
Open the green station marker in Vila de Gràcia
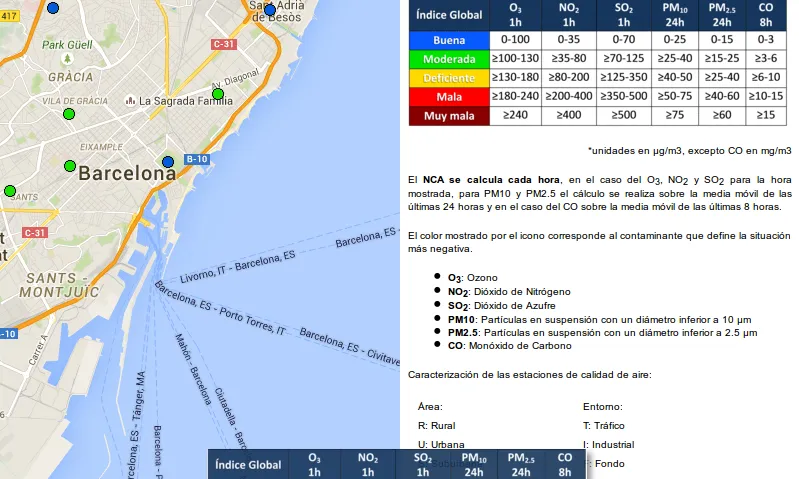pyautogui.click(x=69, y=114)
